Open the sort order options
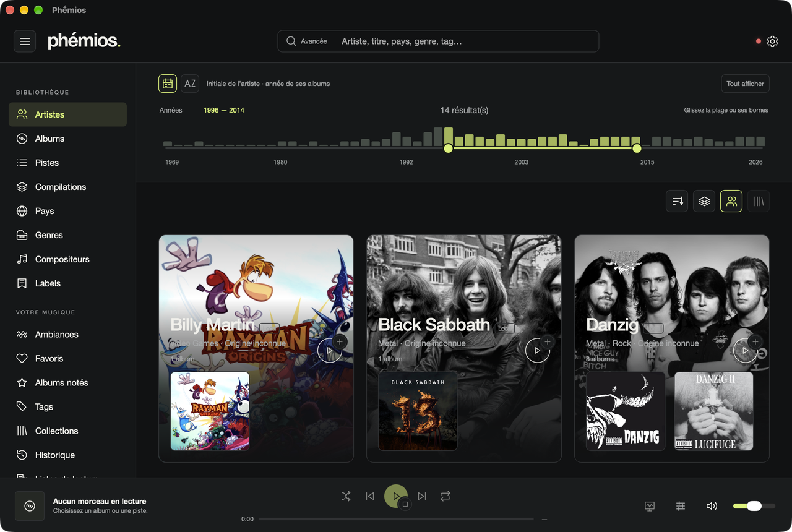Viewport: 792px width, 532px height. pyautogui.click(x=677, y=201)
